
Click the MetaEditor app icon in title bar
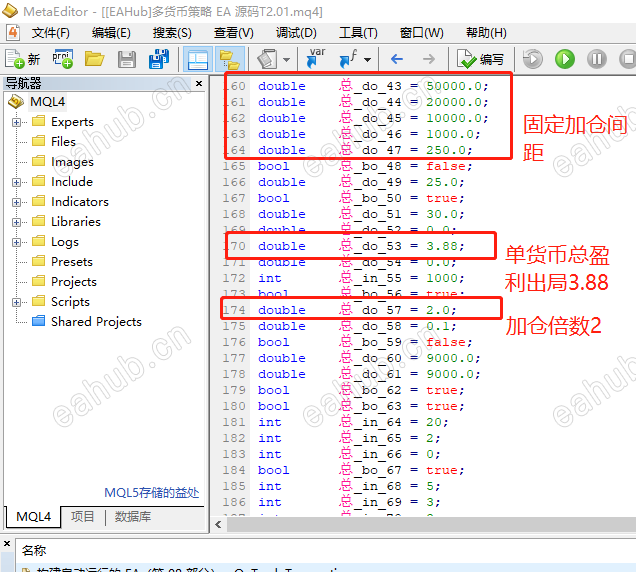[10, 11]
